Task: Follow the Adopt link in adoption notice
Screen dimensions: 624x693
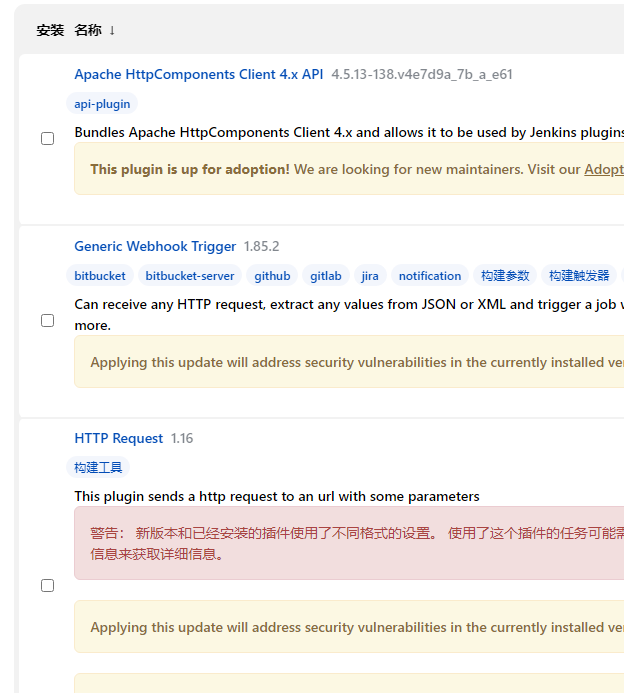Action: (x=604, y=169)
